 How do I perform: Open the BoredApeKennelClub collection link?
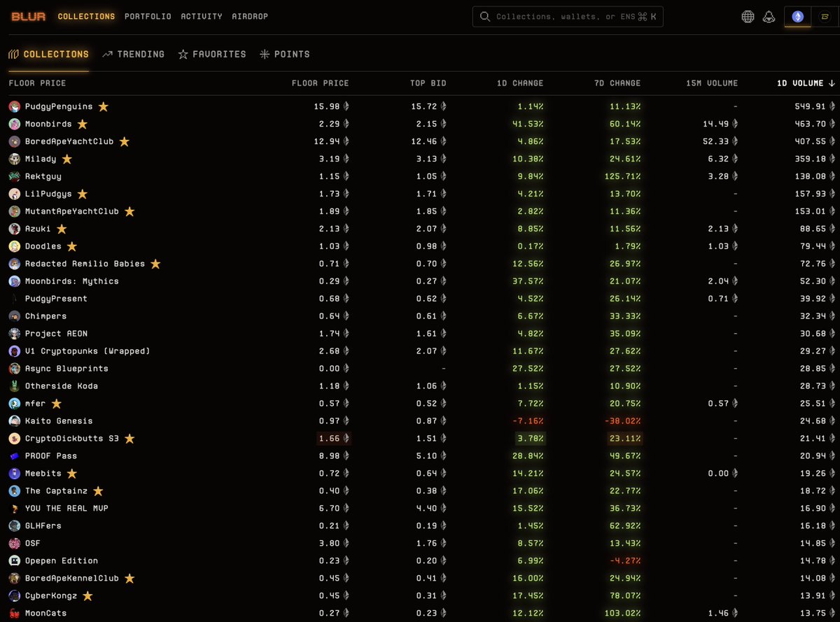72,579
